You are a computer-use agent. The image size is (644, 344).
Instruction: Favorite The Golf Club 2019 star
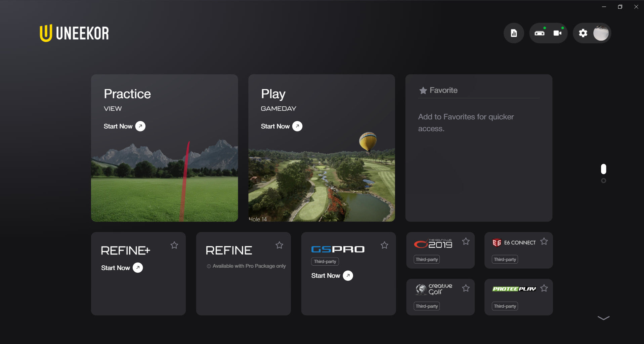point(466,241)
